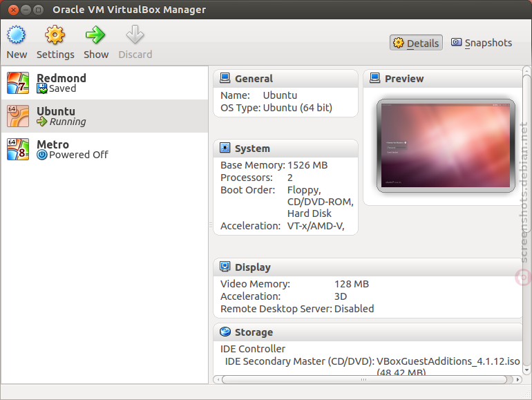Click the 'OS Type: Ubuntu (64 bit)' text
The image size is (532, 400).
point(276,108)
